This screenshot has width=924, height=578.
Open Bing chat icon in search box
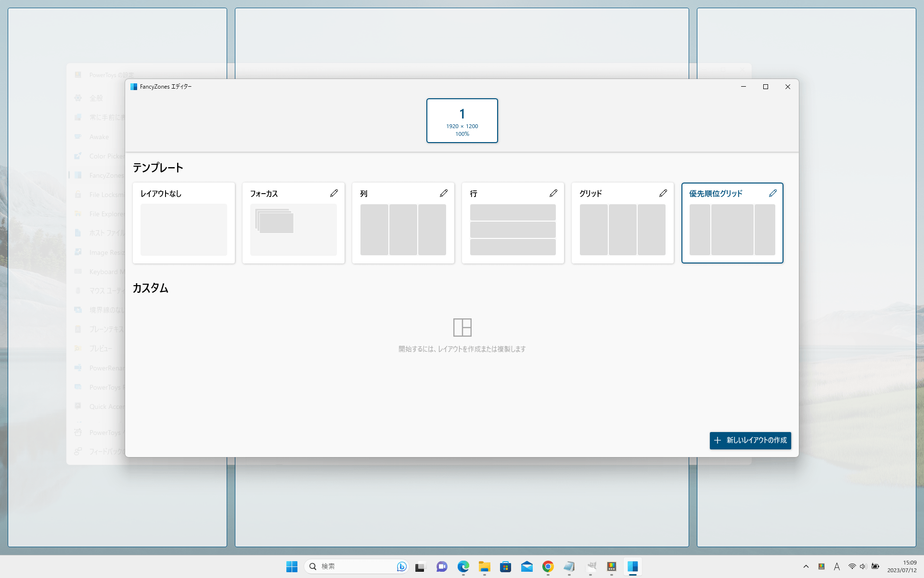click(401, 566)
